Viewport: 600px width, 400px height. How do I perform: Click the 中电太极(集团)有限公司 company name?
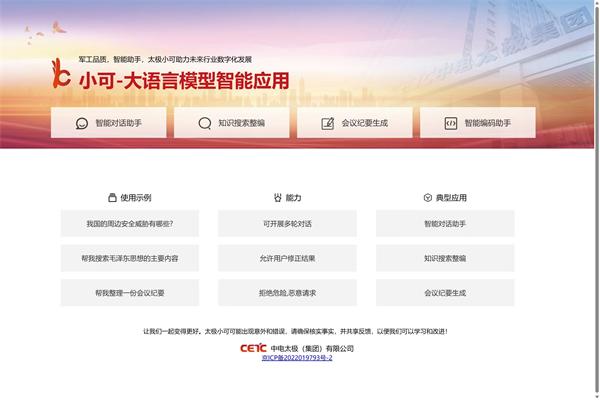pos(312,348)
